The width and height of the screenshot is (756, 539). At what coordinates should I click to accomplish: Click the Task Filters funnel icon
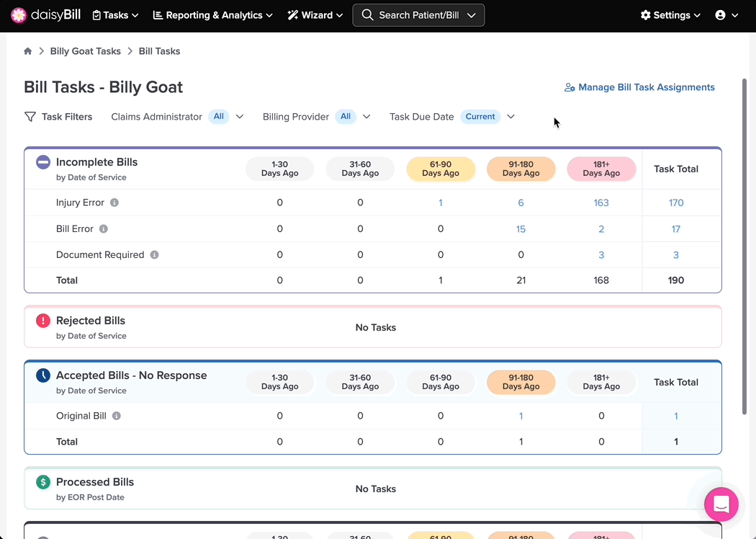tap(30, 117)
